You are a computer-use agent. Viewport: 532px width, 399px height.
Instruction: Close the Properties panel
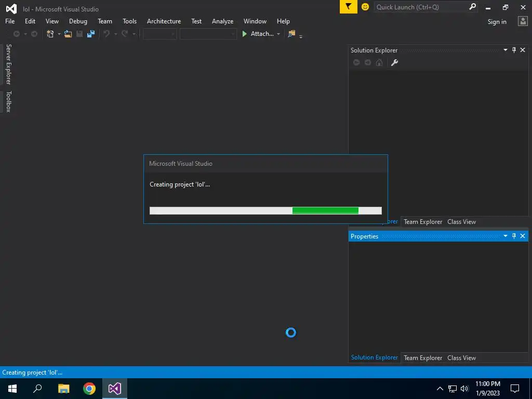click(x=523, y=236)
